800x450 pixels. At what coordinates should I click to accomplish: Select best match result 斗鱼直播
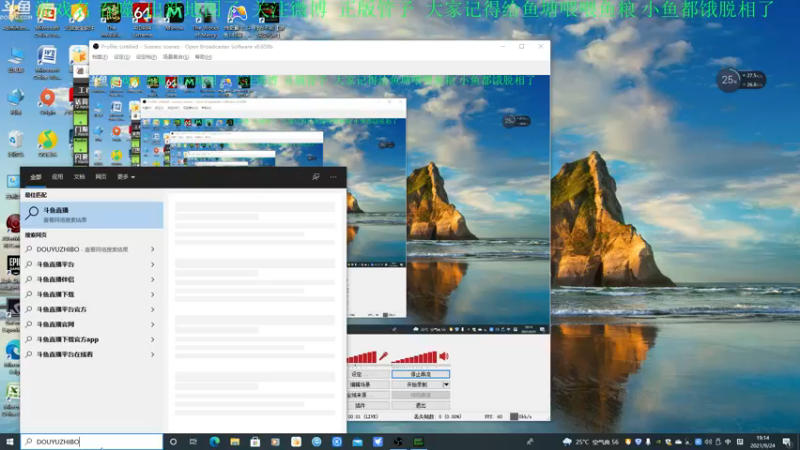click(92, 215)
